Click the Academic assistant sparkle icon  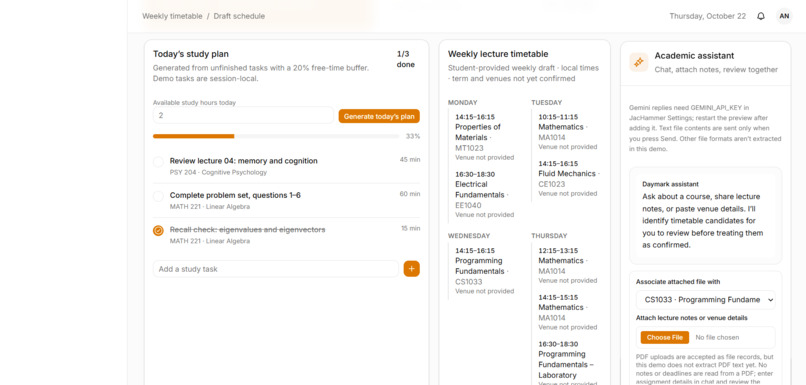[x=638, y=62]
